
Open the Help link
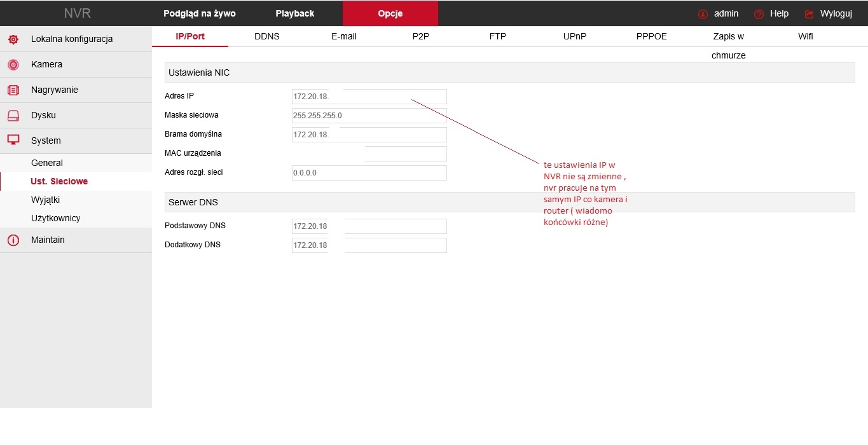click(x=779, y=13)
